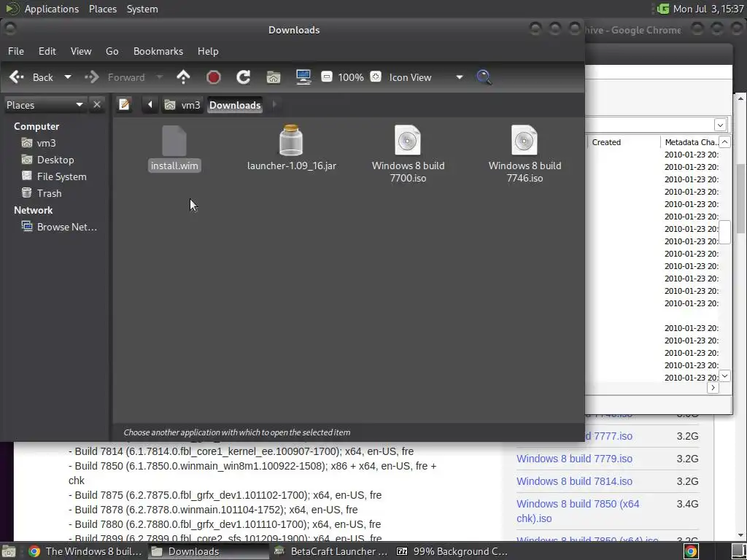Open the View menu
The image size is (747, 560).
coord(81,51)
